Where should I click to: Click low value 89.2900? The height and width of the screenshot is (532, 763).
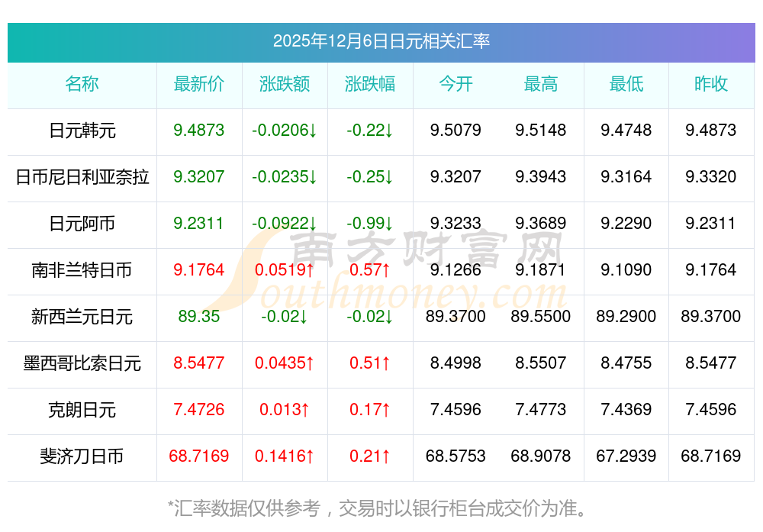click(x=626, y=317)
